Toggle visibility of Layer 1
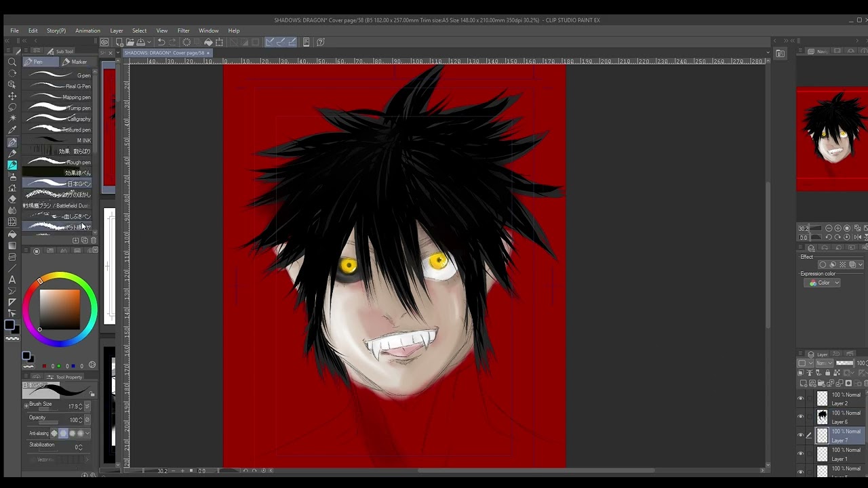This screenshot has width=868, height=488. click(801, 453)
